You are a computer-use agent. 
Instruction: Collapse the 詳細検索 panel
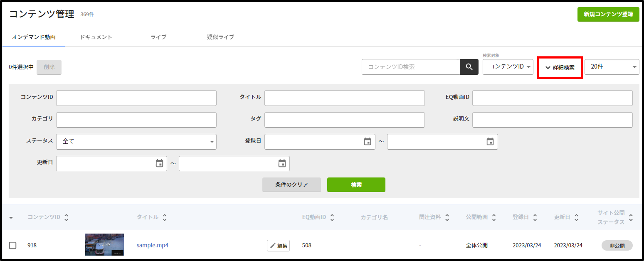click(560, 67)
